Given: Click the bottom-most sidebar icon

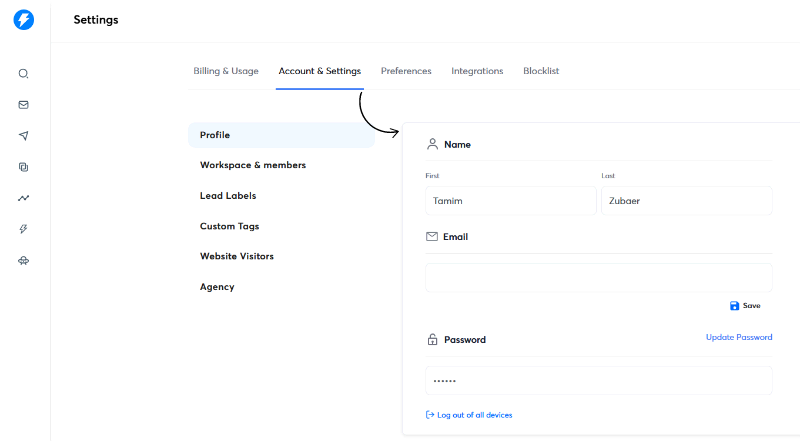Looking at the screenshot, I should click(23, 260).
